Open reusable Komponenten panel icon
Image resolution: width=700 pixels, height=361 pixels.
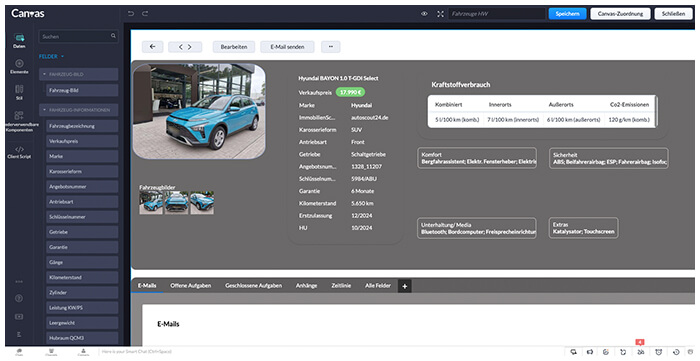19,121
